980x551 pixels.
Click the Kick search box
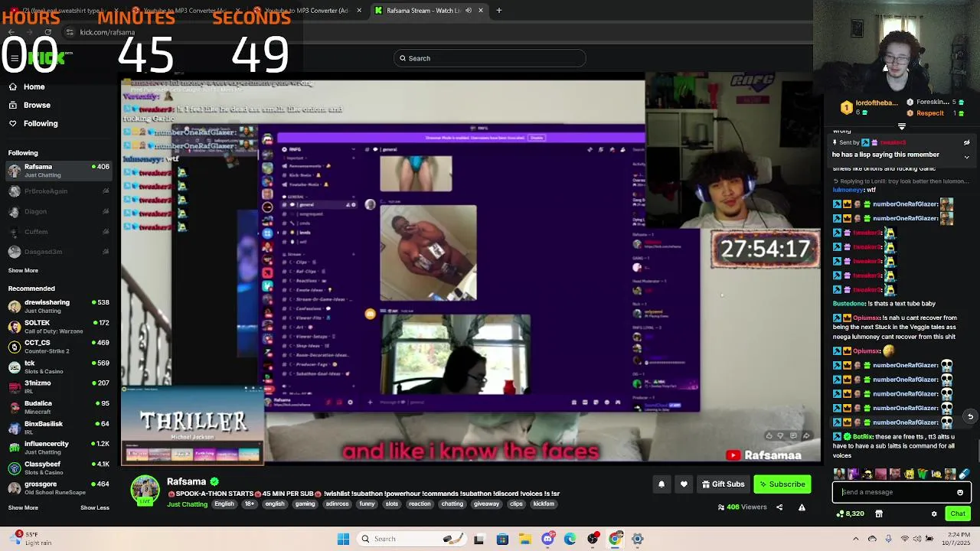490,58
